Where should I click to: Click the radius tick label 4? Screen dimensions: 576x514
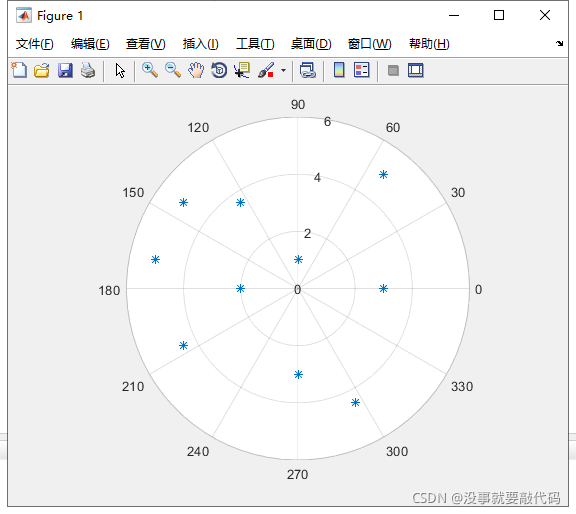point(317,178)
